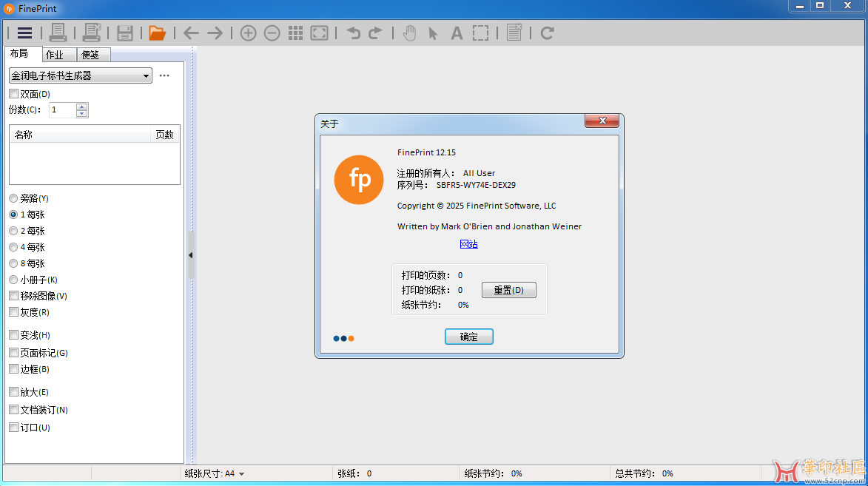Select the text A tool
The height and width of the screenshot is (486, 868).
[457, 33]
